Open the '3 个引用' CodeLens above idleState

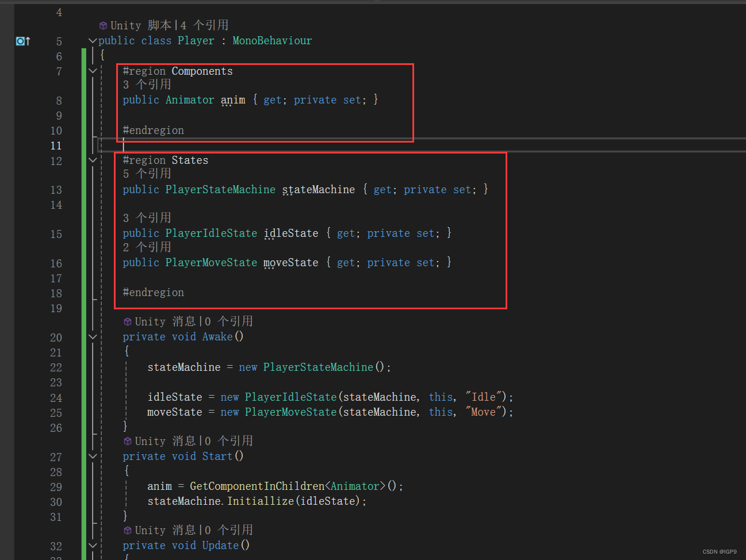pyautogui.click(x=147, y=218)
